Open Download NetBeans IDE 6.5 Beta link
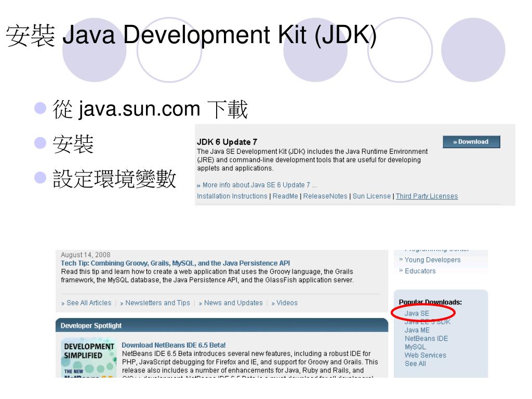Image resolution: width=532 pixels, height=399 pixels. point(174,345)
